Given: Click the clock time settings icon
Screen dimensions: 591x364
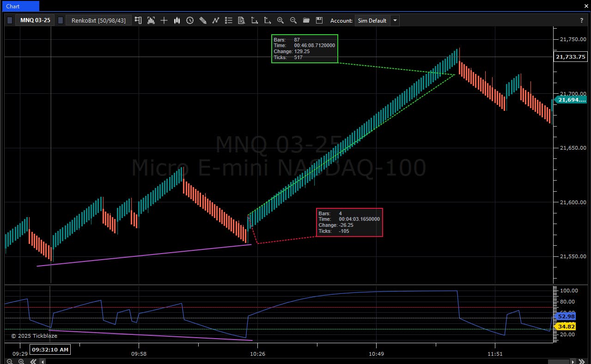Looking at the screenshot, I should pyautogui.click(x=189, y=20).
